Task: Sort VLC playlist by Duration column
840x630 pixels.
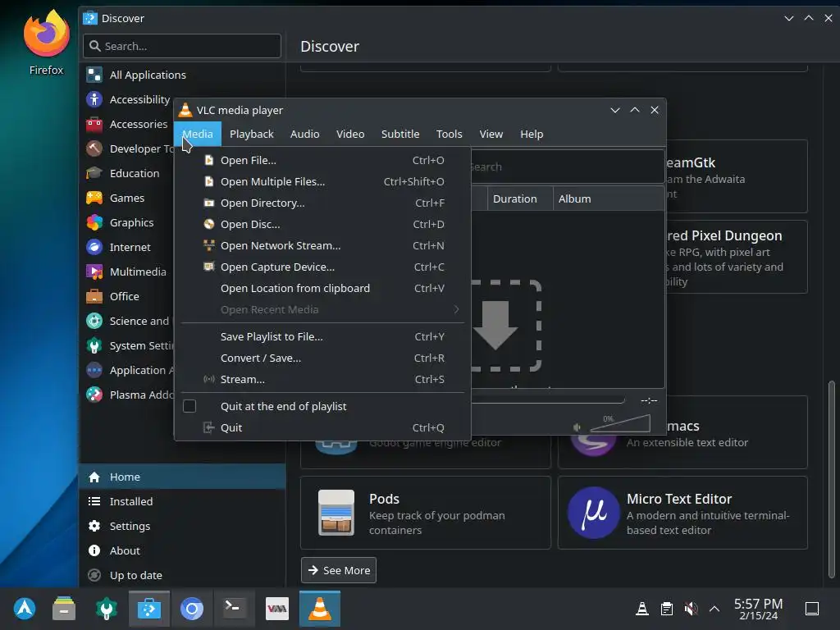Action: point(519,199)
